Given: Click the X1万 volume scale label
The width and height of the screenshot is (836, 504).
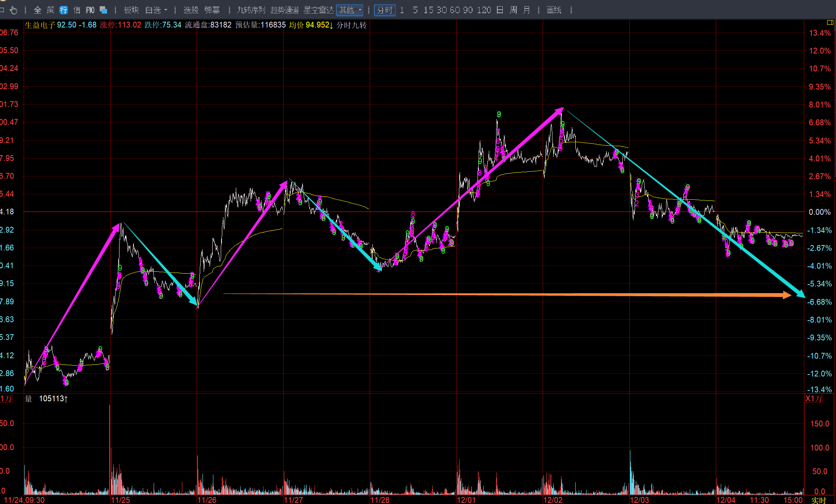Looking at the screenshot, I should [814, 399].
